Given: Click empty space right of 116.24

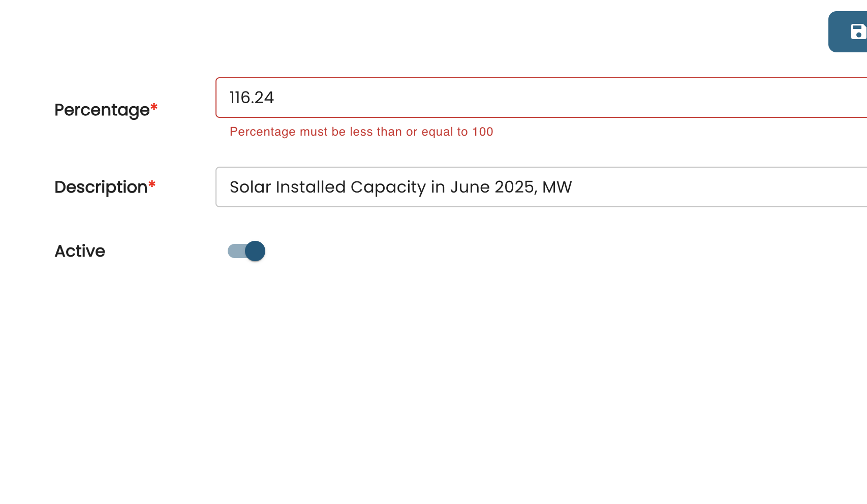Looking at the screenshot, I should [508, 98].
